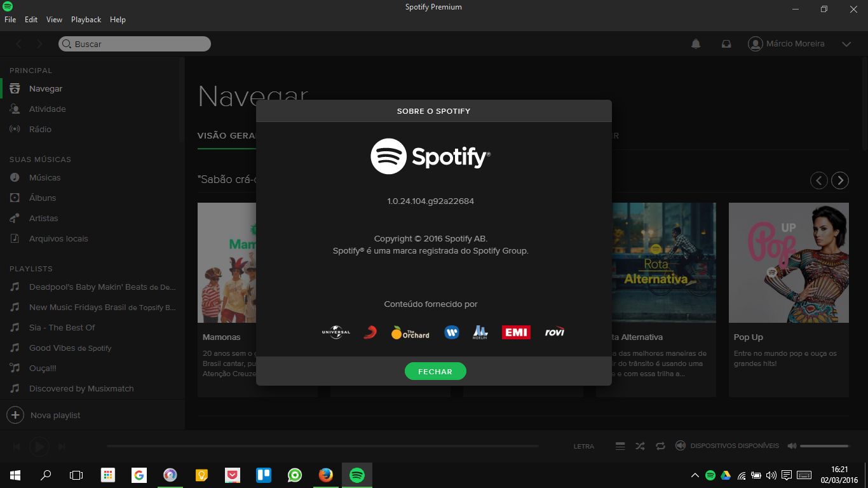Show next carousel items with right arrow

pos(840,180)
